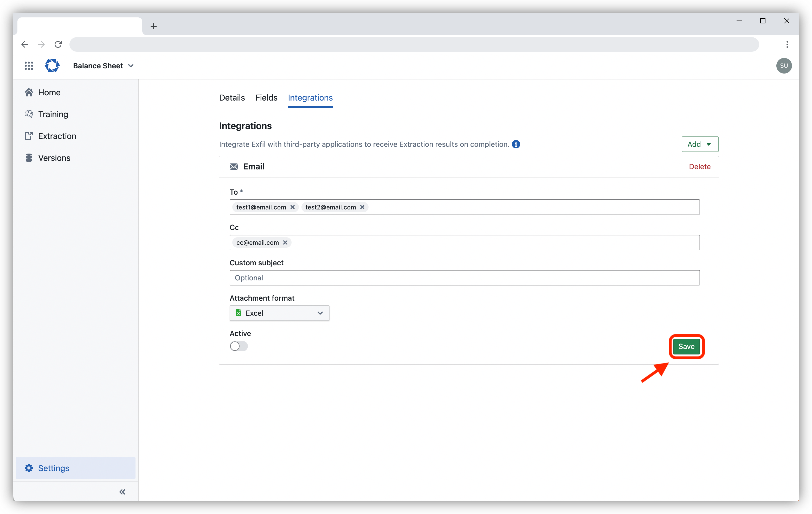Screen dimensions: 812x514
Task: Open a new browser tab
Action: point(154,26)
